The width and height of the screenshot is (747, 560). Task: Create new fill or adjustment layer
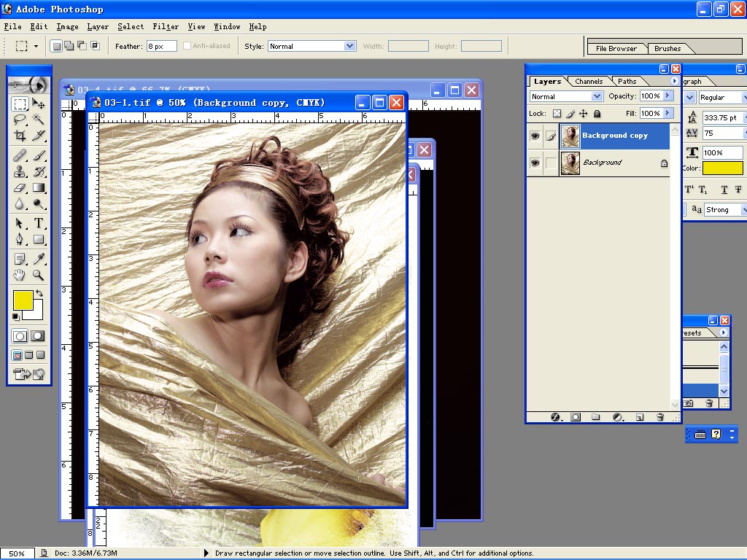tap(617, 417)
